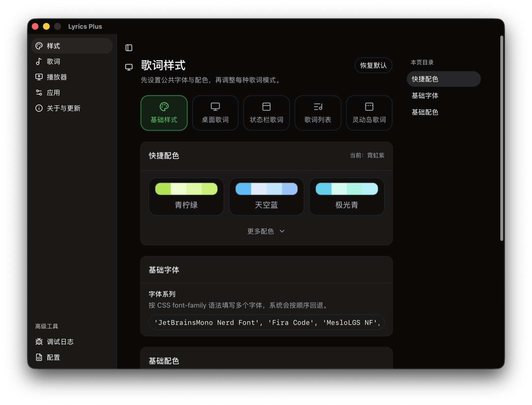Viewport: 532px width, 405px height.
Task: Click the 样式 sidebar label text
Action: click(x=54, y=46)
